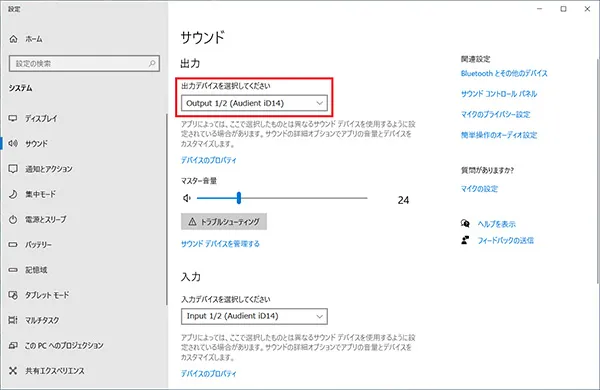Click the ヘルプを表示 chat icon
Screen dimensions: 600x390
point(465,224)
